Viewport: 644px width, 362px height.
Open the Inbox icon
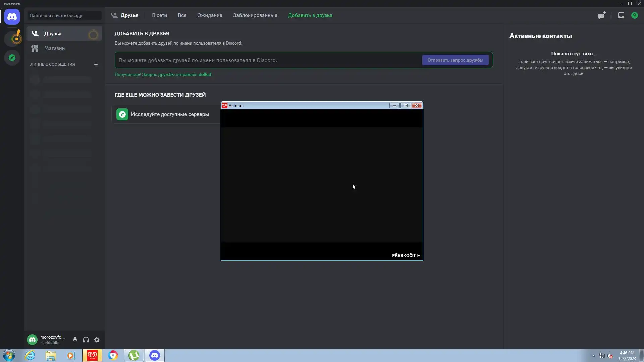(x=621, y=15)
